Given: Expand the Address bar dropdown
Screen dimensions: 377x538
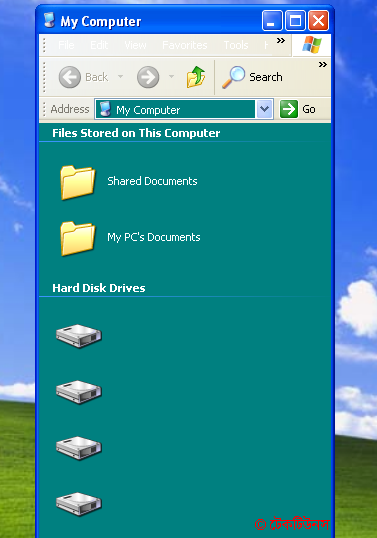Looking at the screenshot, I should pos(264,109).
